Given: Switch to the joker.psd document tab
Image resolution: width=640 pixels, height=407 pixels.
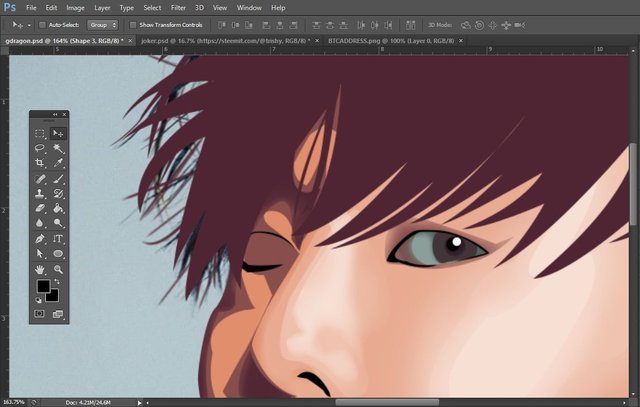Looking at the screenshot, I should pyautogui.click(x=224, y=41).
